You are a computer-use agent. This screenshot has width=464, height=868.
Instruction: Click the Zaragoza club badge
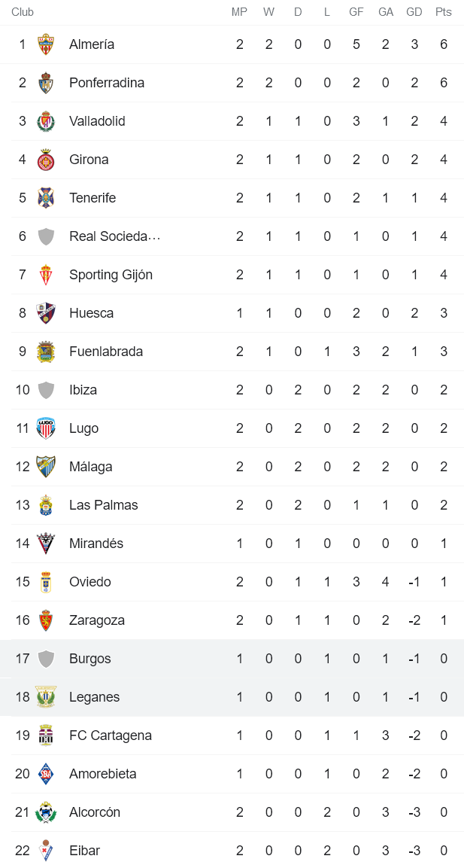pyautogui.click(x=47, y=620)
